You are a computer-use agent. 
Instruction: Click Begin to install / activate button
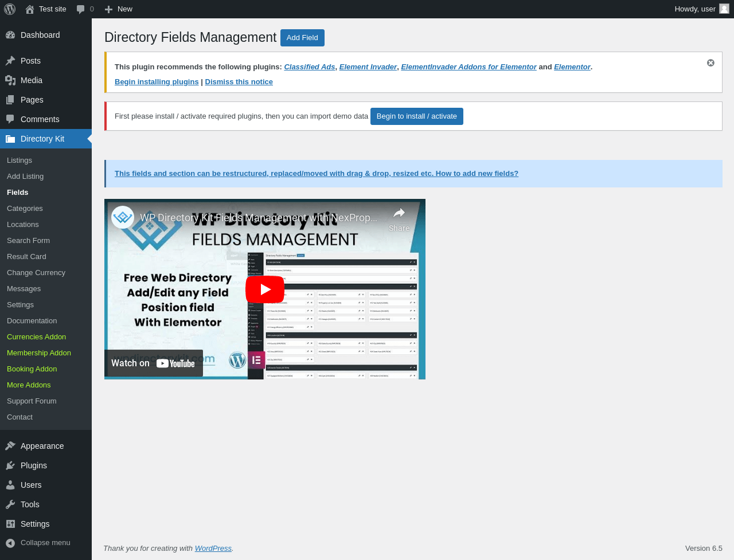(x=417, y=116)
